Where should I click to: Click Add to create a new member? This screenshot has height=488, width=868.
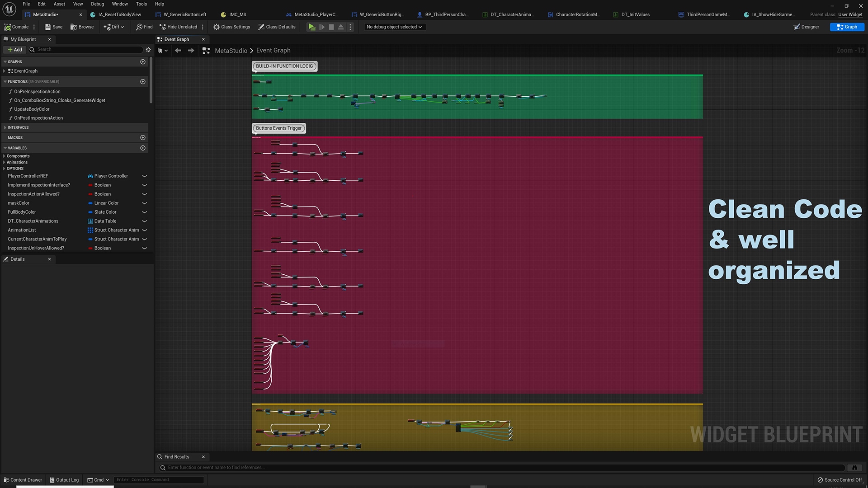14,49
